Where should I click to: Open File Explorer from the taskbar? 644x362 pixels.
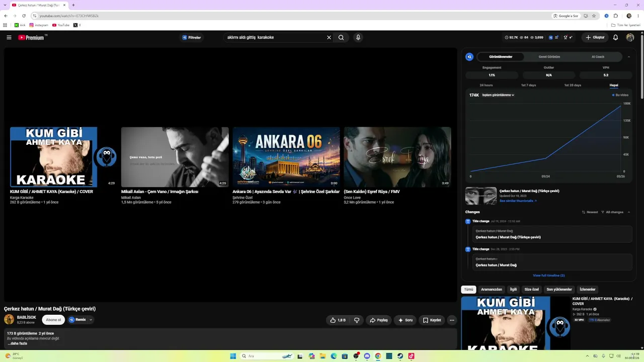pyautogui.click(x=323, y=356)
